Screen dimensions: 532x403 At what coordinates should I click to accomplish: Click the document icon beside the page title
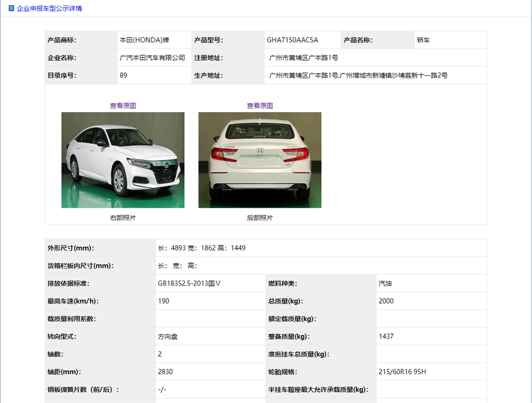tap(11, 8)
